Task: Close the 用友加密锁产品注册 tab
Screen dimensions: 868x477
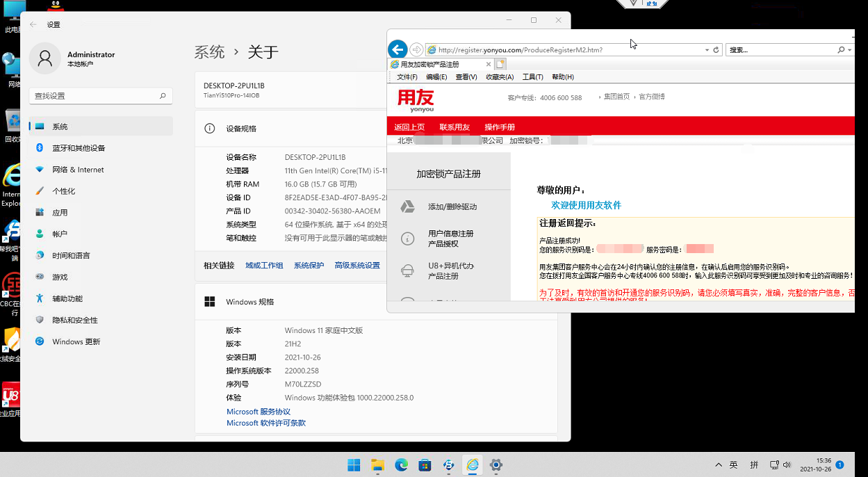Action: [x=487, y=64]
